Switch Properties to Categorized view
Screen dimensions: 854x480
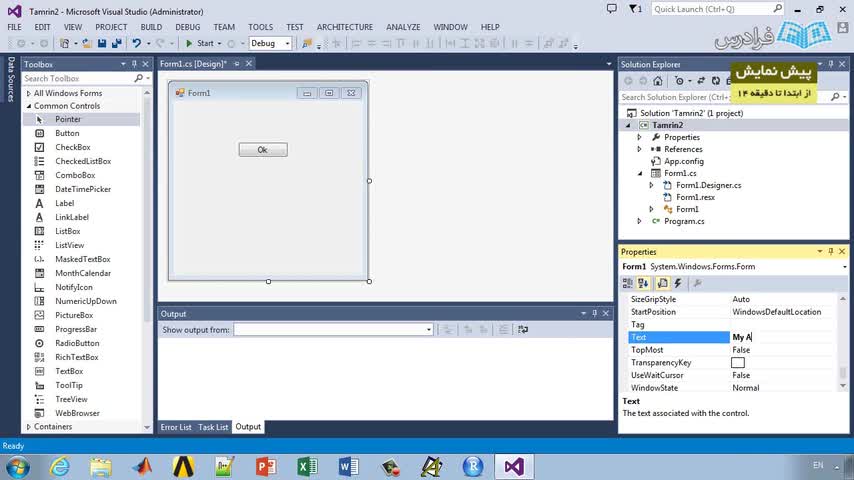pos(627,283)
